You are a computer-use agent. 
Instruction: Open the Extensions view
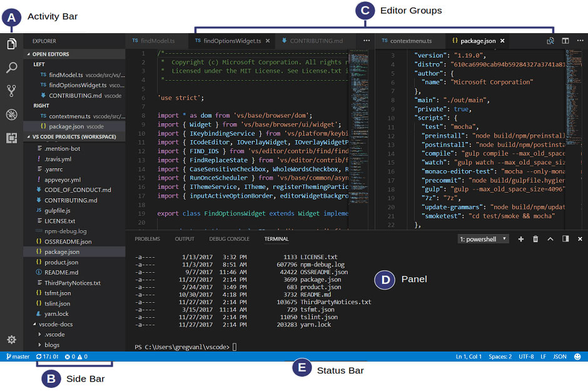tap(11, 138)
